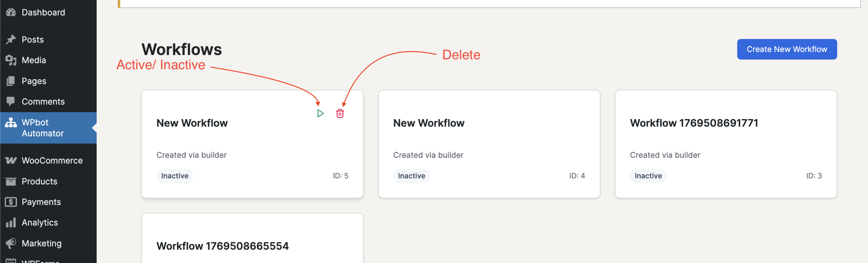Viewport: 868px width, 263px height.
Task: Activate workflow ID 5 with play icon
Action: 320,113
